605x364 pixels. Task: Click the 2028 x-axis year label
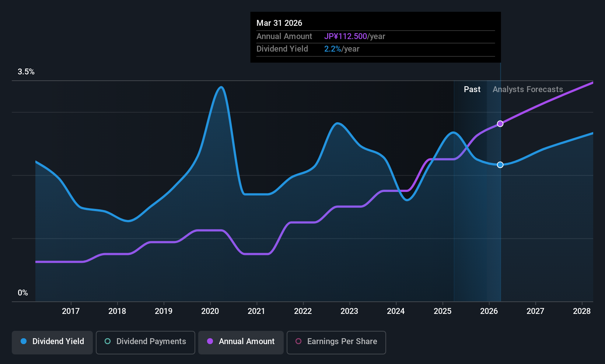click(x=582, y=311)
